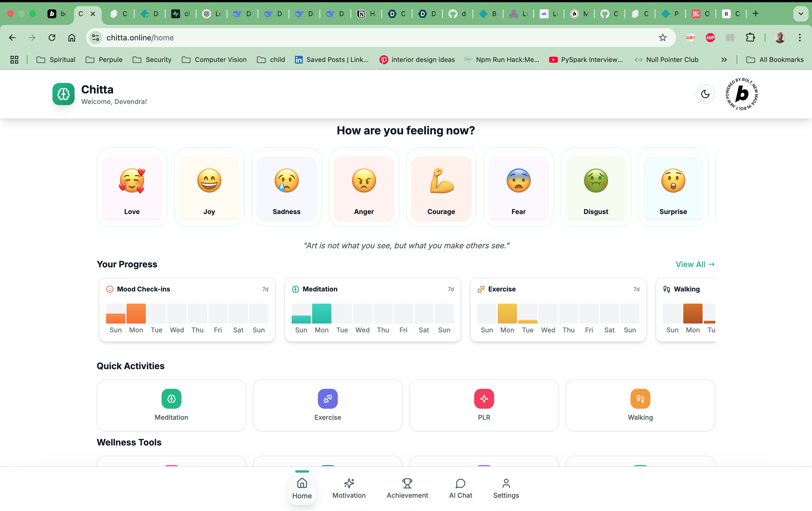Open the tab search dropdown arrow
Screen dimensions: 812x511
(800, 14)
